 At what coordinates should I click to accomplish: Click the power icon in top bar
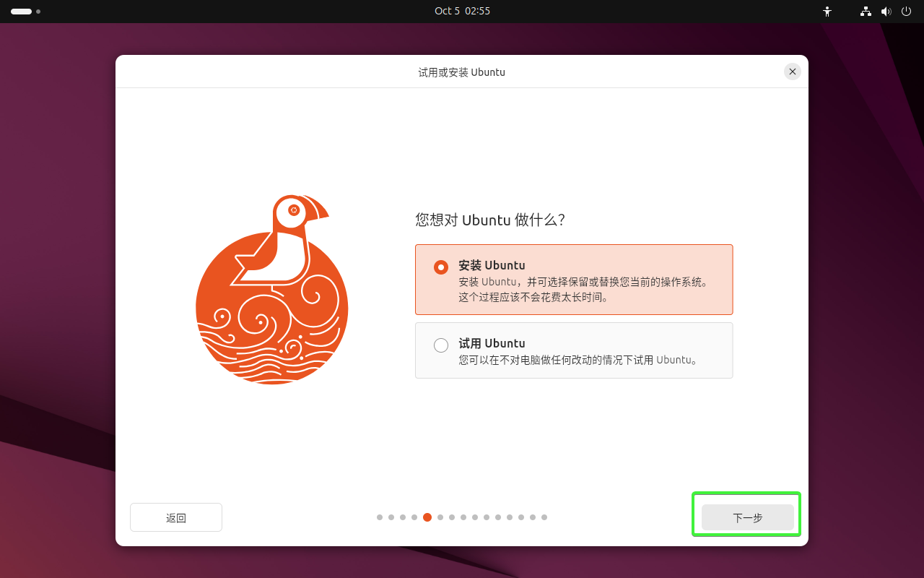(x=906, y=12)
